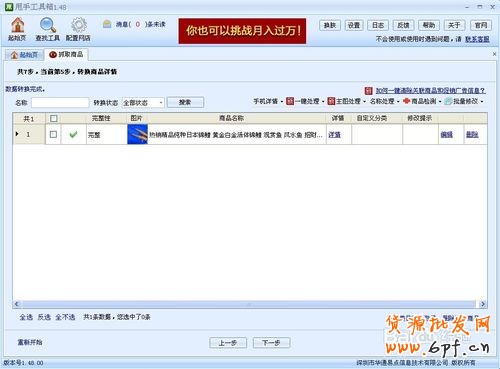Click the 下一步 button
500x369 pixels.
pyautogui.click(x=271, y=343)
